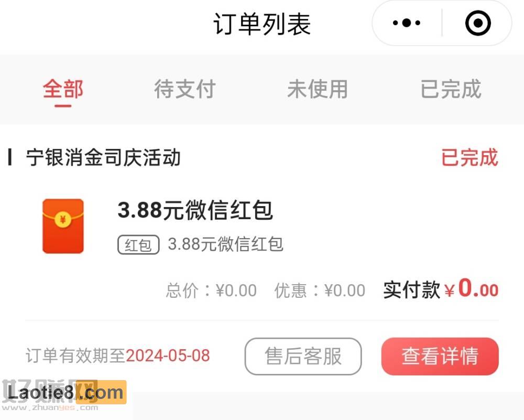This screenshot has height=420, width=524.
Task: Select the 全部 tab
Action: point(63,89)
